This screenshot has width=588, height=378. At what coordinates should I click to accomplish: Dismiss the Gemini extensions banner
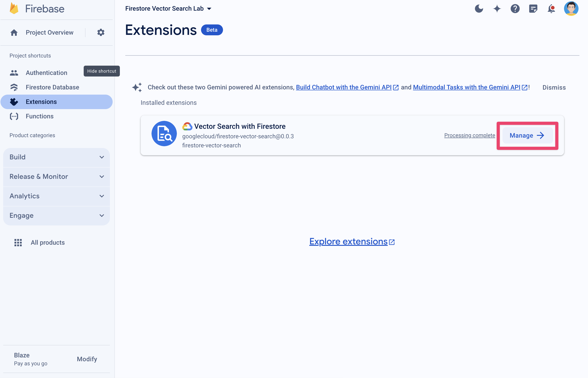pyautogui.click(x=554, y=87)
